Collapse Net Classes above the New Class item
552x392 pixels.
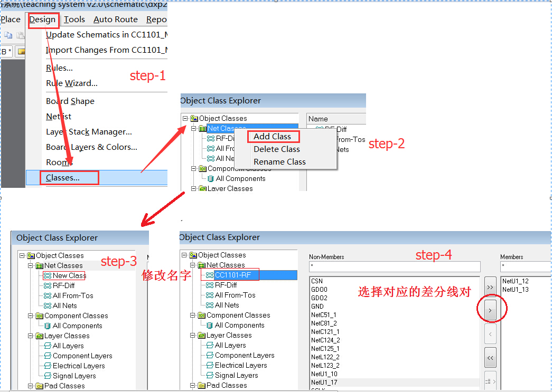(31, 266)
